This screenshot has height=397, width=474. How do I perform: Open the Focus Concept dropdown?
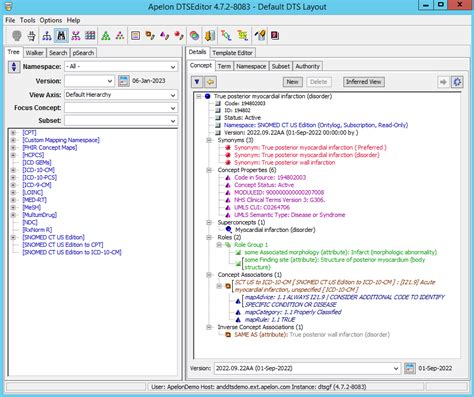click(121, 108)
